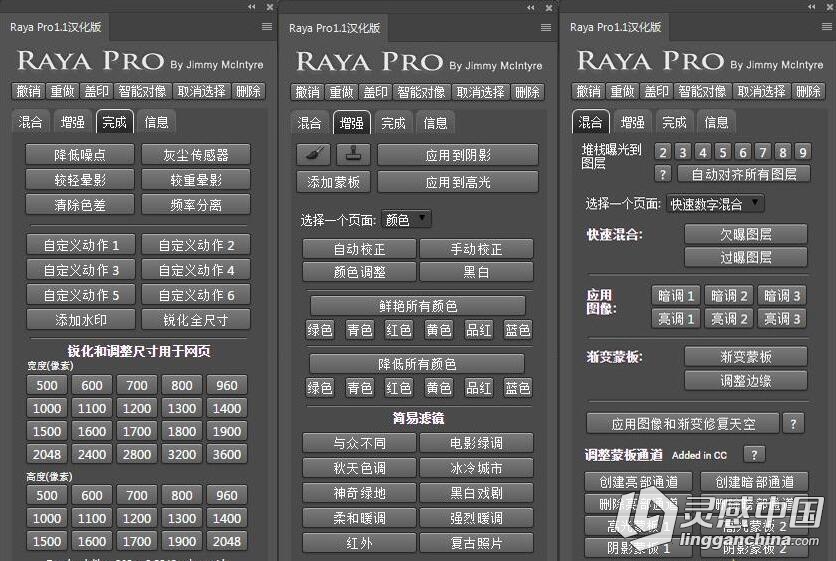
Task: Open the 信息 tab in the right panel
Action: coord(716,122)
